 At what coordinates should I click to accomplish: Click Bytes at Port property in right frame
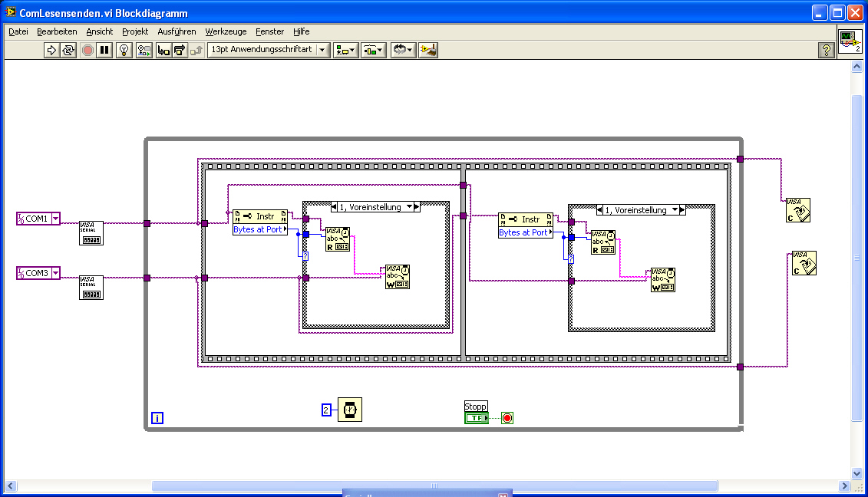point(526,233)
